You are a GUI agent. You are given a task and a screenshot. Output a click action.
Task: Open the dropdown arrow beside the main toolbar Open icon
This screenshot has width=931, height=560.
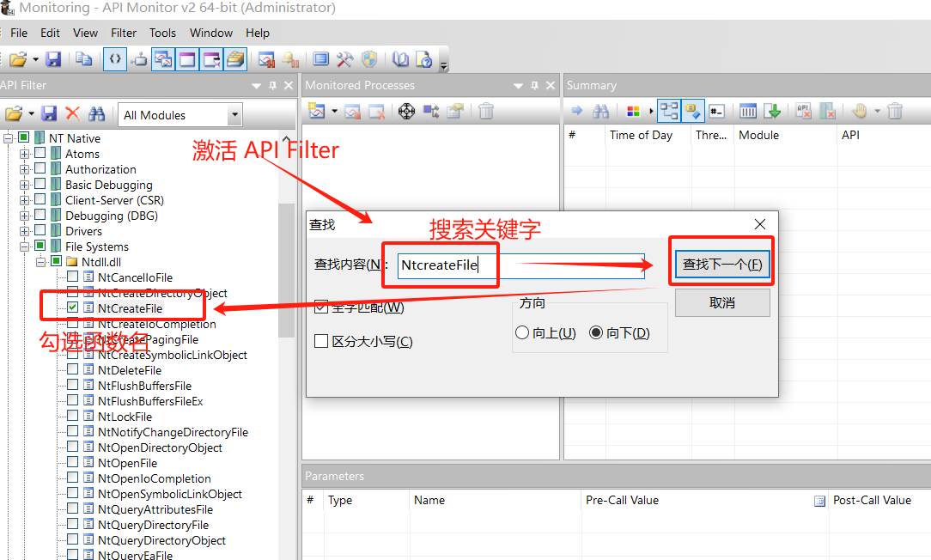click(35, 59)
